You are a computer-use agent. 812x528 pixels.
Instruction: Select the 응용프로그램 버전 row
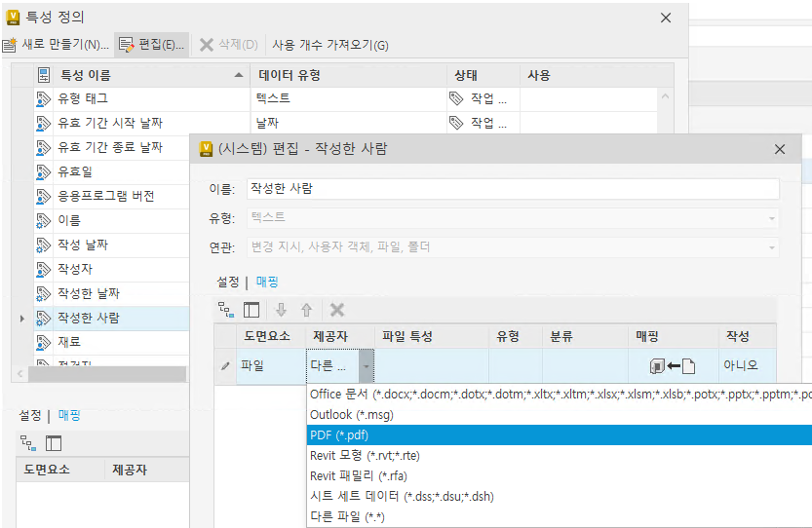click(x=112, y=196)
